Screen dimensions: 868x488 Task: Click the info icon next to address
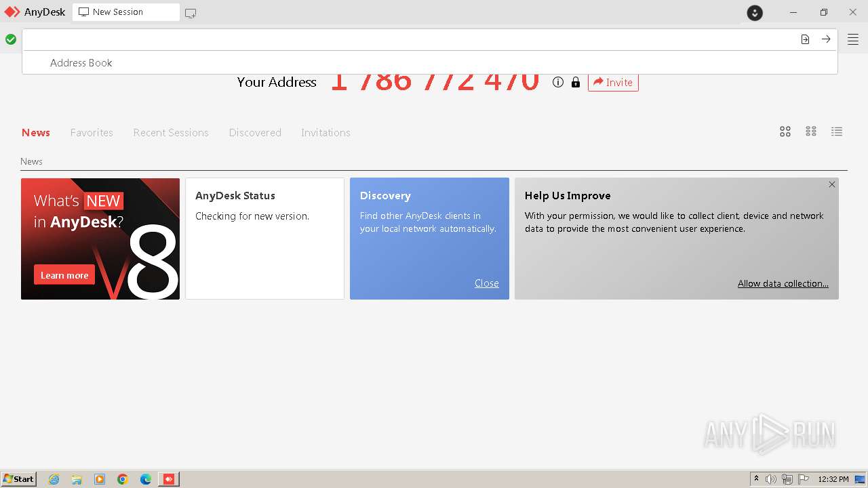pyautogui.click(x=558, y=82)
